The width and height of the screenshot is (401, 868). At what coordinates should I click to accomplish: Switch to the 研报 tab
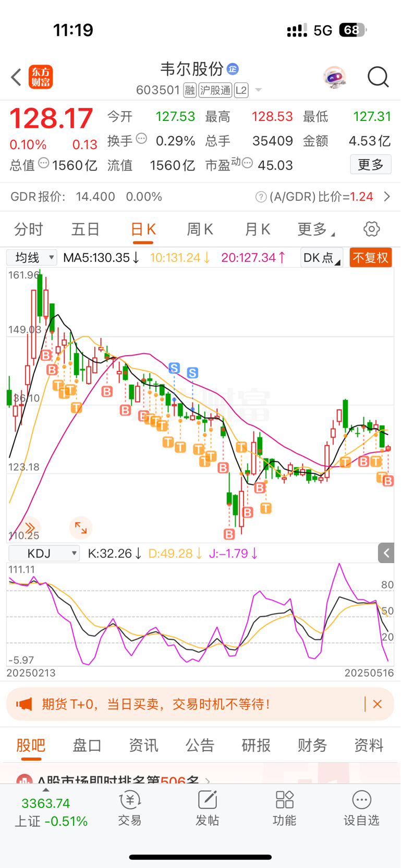tap(256, 745)
